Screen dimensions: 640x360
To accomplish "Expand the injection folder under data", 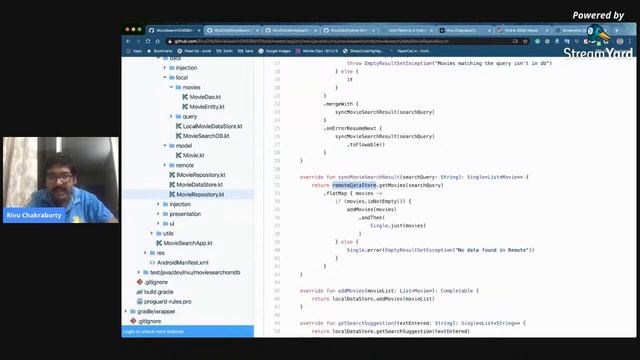I will [165, 68].
